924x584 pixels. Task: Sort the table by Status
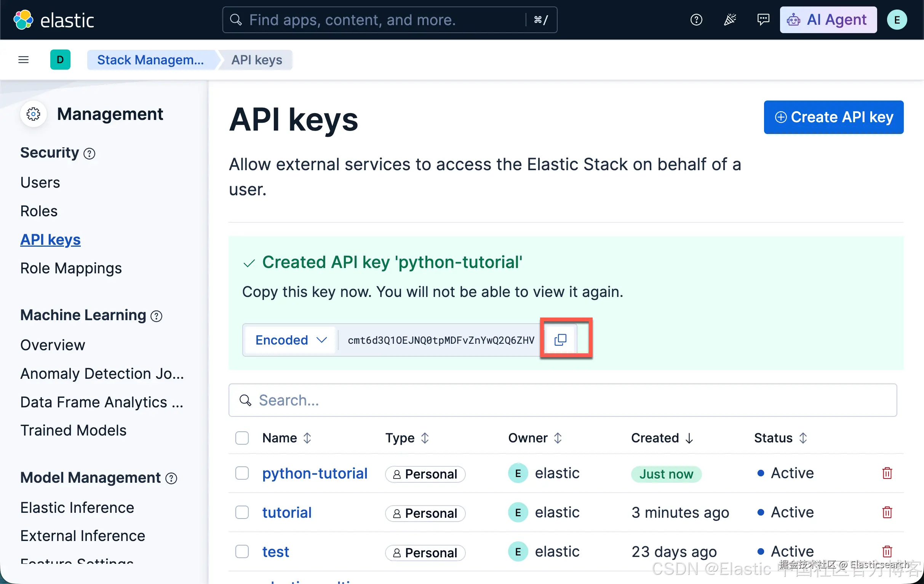coord(780,438)
